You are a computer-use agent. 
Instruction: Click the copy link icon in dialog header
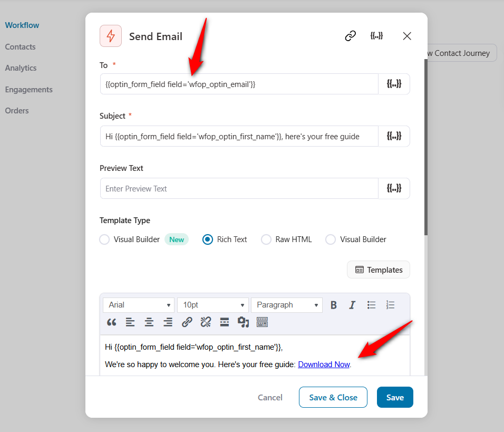tap(351, 36)
